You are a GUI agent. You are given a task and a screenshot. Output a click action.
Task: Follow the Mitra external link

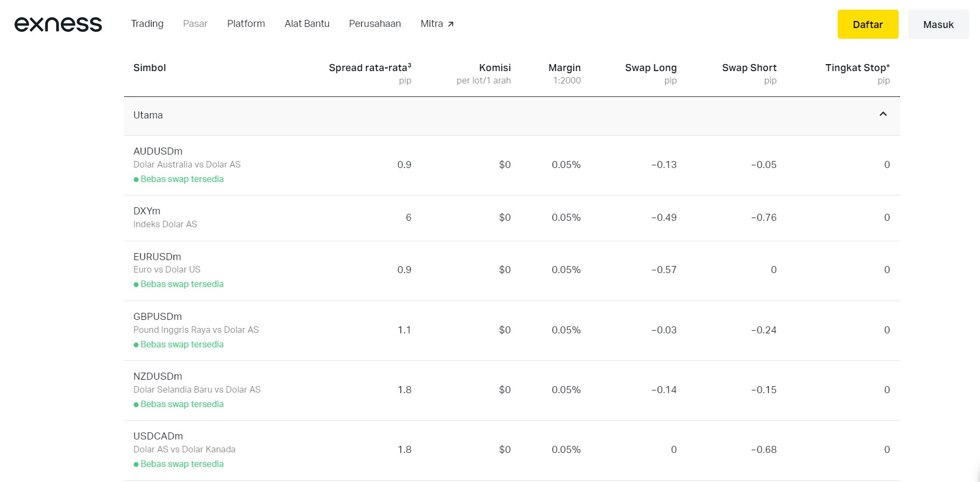point(437,24)
